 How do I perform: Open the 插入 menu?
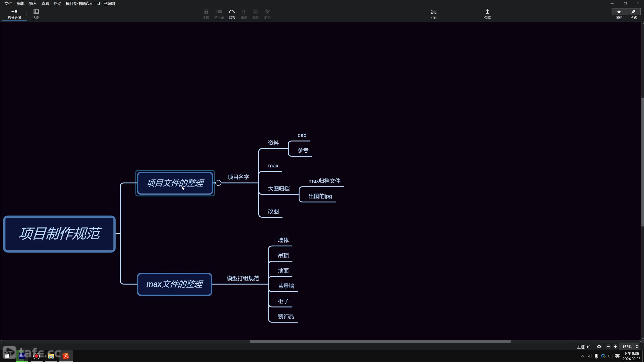pos(33,4)
